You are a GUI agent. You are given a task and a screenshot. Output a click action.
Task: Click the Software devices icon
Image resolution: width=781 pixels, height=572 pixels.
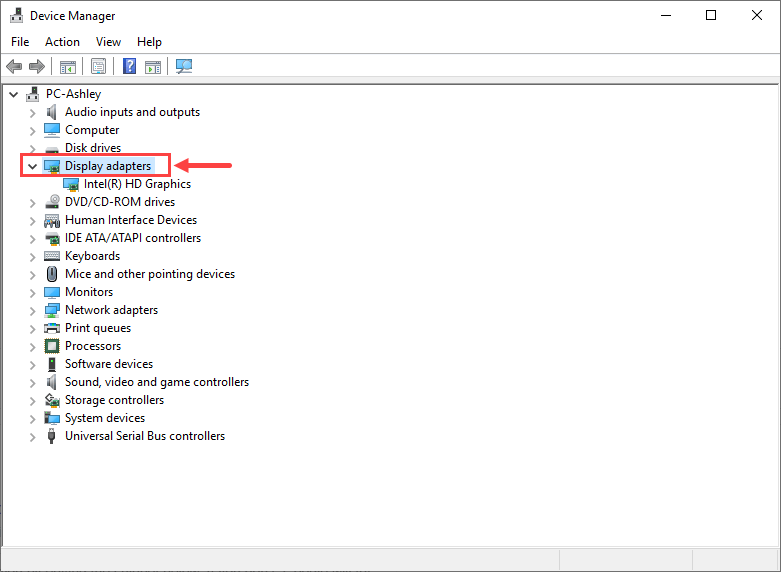coord(52,364)
